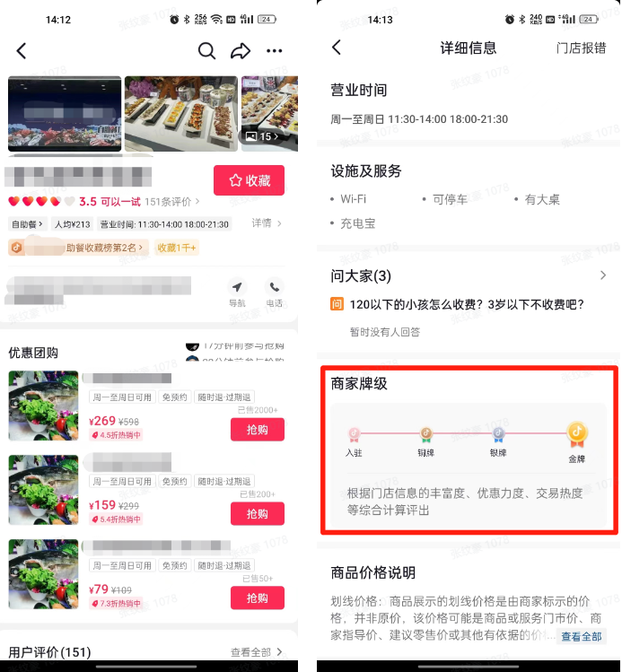Tap the 铜牌 bronze medal icon
This screenshot has height=672, width=622.
425,434
